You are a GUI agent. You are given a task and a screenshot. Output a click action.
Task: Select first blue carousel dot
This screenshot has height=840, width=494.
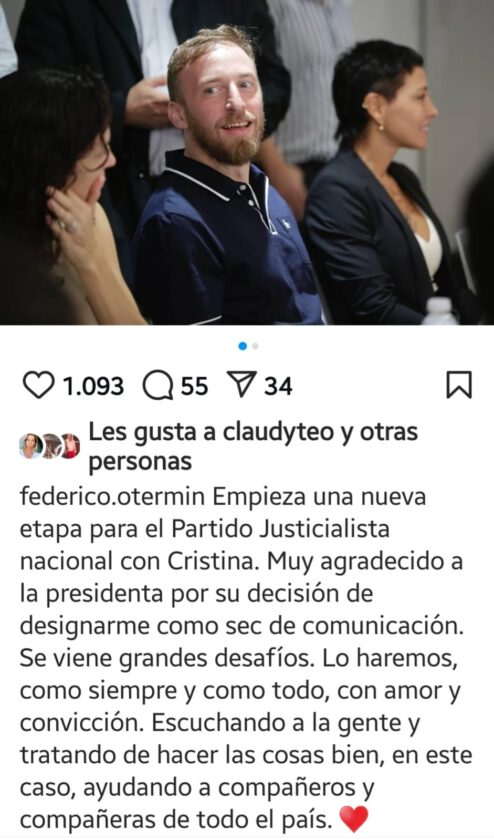click(x=243, y=346)
